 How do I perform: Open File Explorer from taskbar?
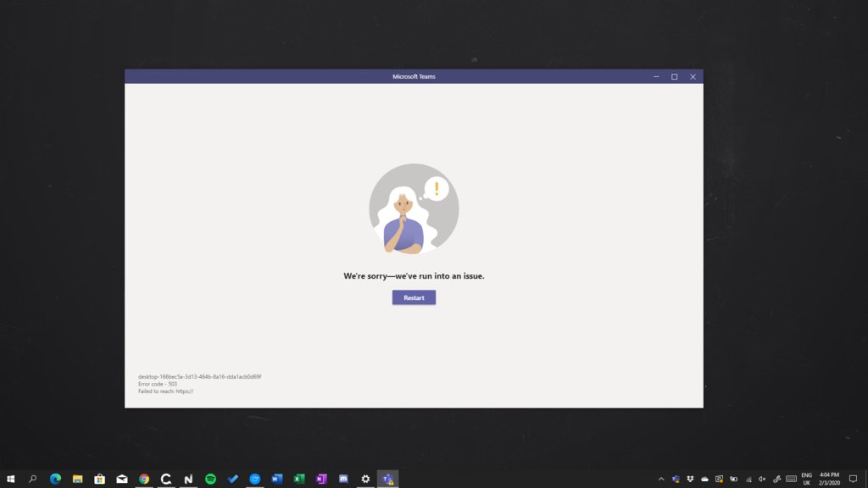(77, 479)
